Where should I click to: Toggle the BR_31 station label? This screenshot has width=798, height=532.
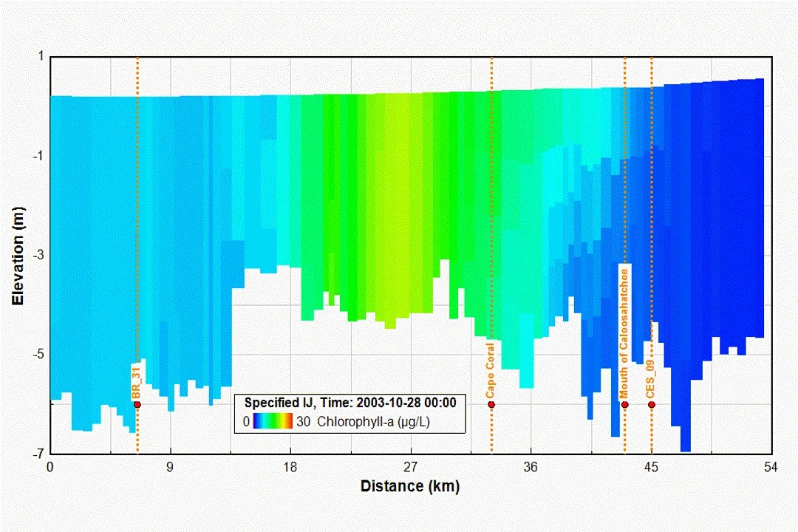[135, 384]
